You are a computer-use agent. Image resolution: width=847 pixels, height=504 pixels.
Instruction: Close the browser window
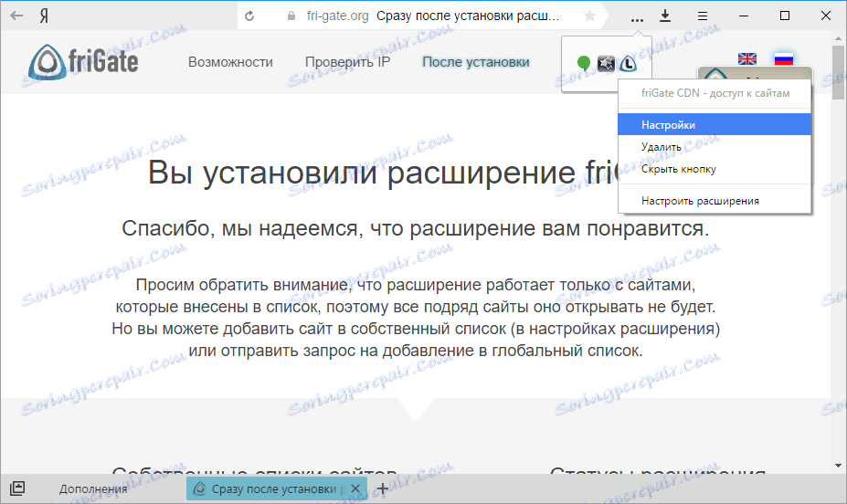[x=826, y=16]
